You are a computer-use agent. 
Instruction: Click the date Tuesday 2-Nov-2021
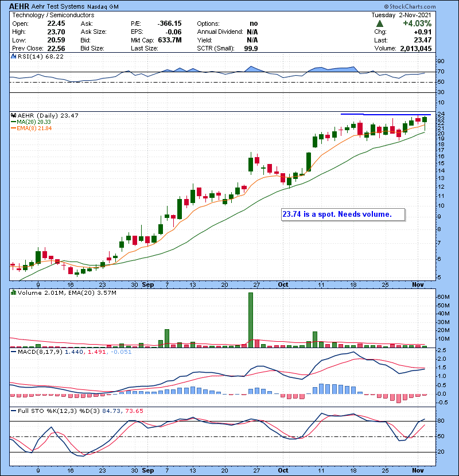(x=401, y=15)
